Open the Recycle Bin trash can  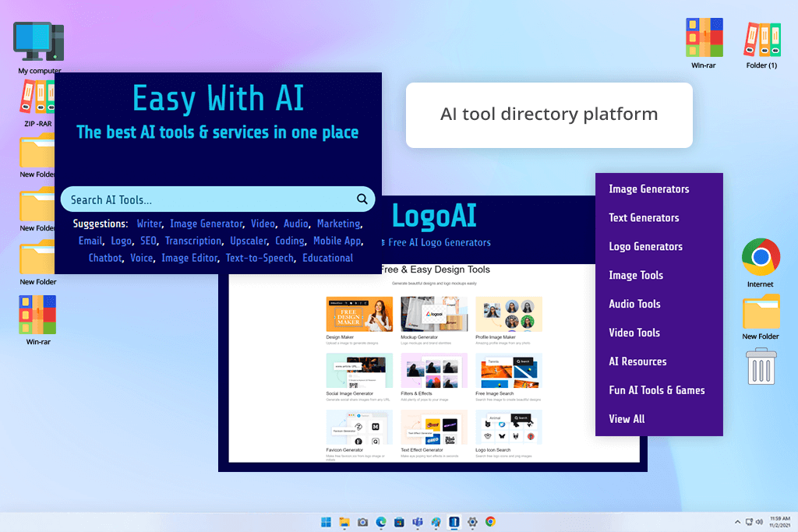click(761, 365)
